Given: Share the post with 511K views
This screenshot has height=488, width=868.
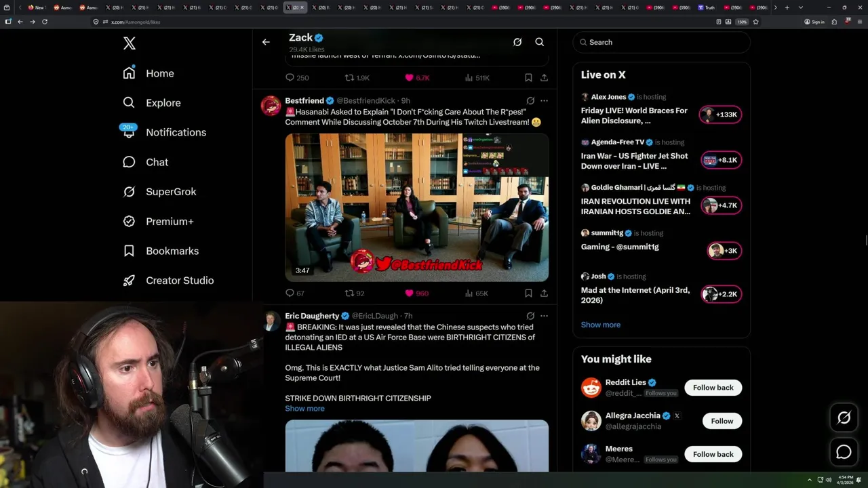Looking at the screenshot, I should tap(544, 78).
